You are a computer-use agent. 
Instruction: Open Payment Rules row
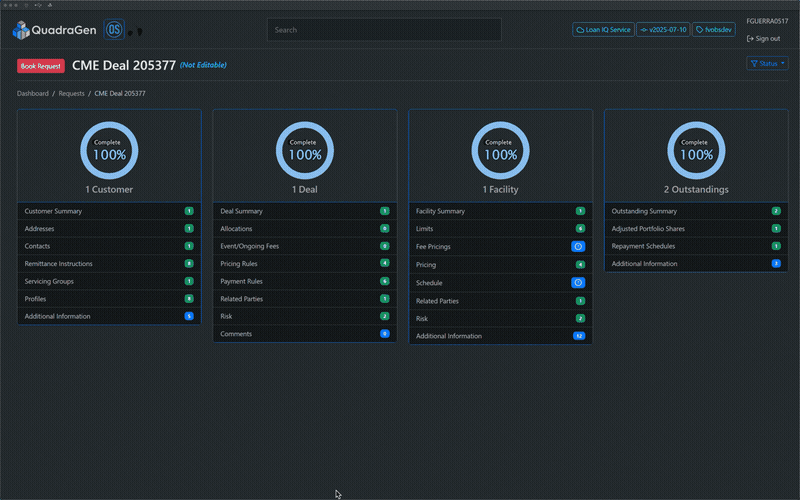tap(305, 281)
